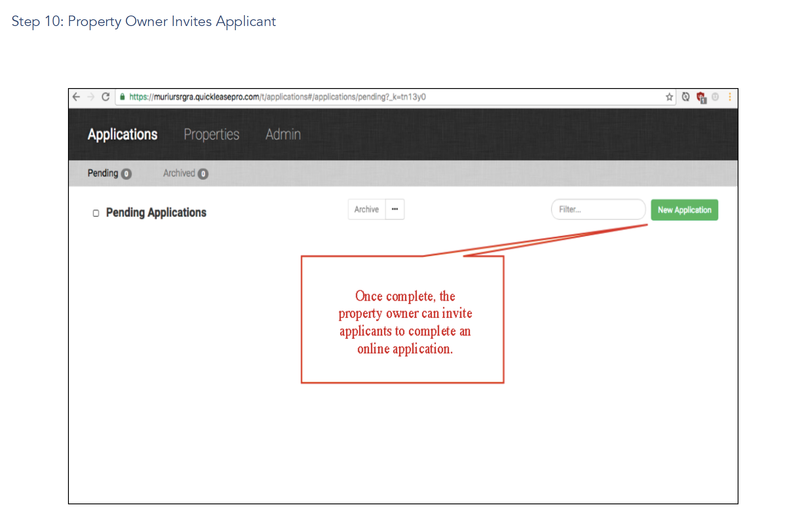Open the ellipsis more-actions dropdown
This screenshot has width=796, height=532.
tap(395, 209)
